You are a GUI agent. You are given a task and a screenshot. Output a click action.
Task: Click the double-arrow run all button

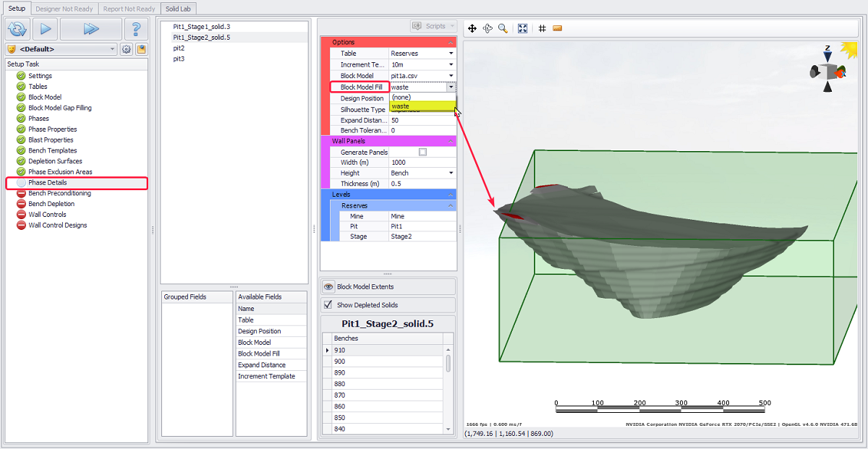tap(90, 29)
